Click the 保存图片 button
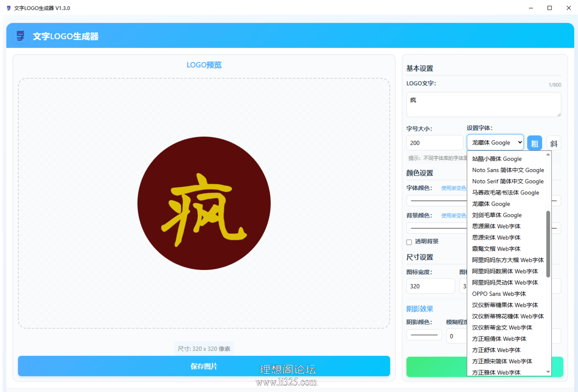Screen dimensions: 578x392 204,366
